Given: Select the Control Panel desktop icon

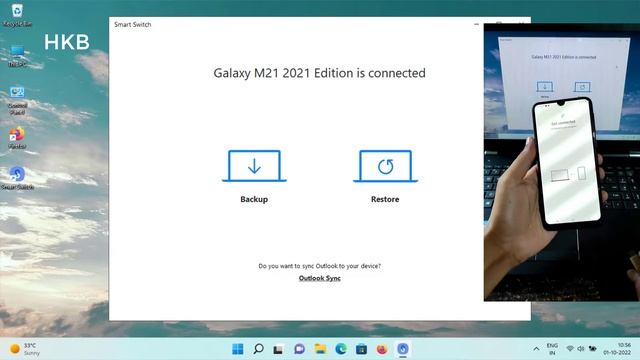Looking at the screenshot, I should pyautogui.click(x=17, y=100).
